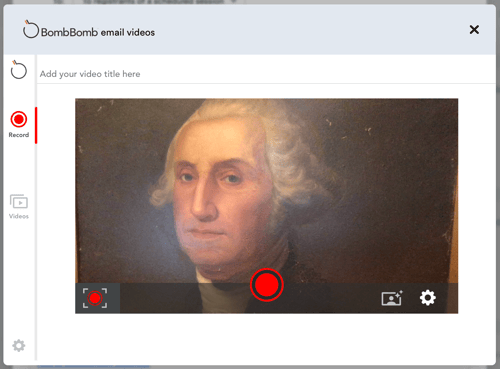The image size is (500, 369).
Task: Start recording with the big red button
Action: coord(267,285)
